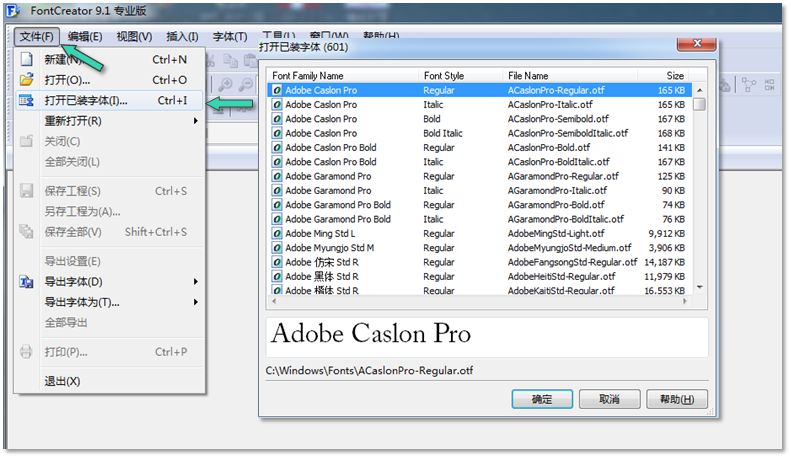Viewport: 791px width, 458px height.
Task: Select row ACaslonPro-Regular.otf
Action: pyautogui.click(x=479, y=90)
